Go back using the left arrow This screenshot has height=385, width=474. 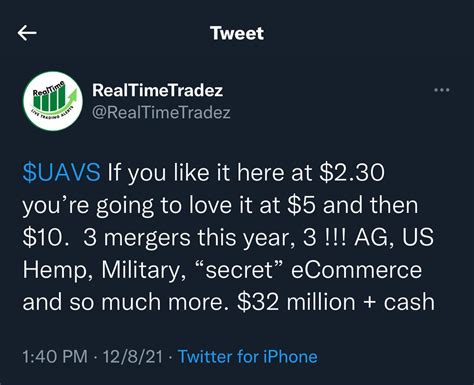click(27, 33)
